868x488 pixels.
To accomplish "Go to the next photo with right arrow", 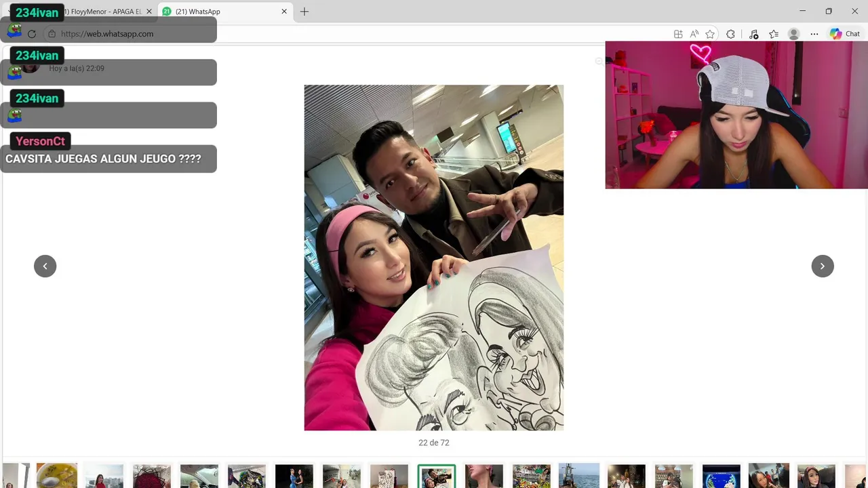I will click(823, 266).
